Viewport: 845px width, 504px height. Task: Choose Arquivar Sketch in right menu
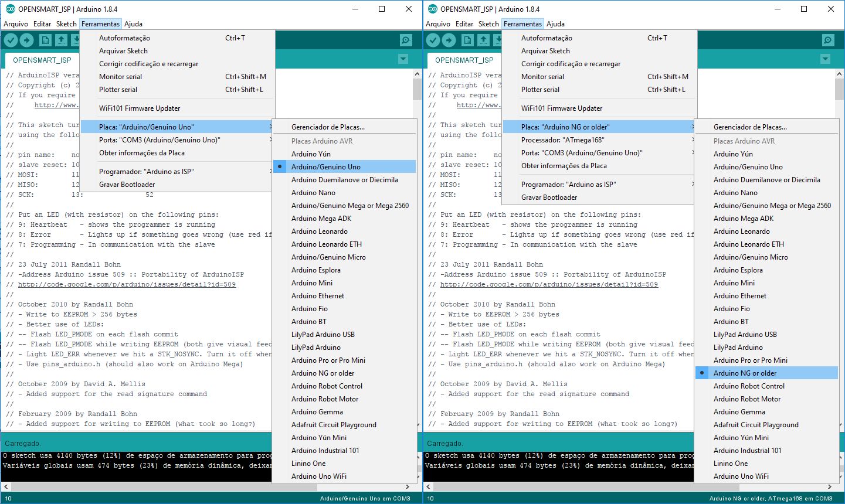[599, 50]
